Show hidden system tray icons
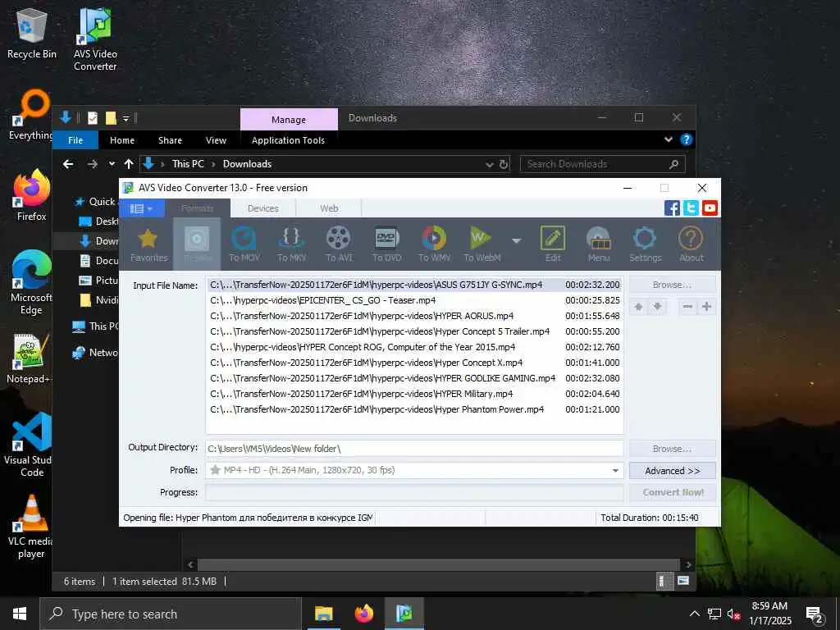 (694, 614)
